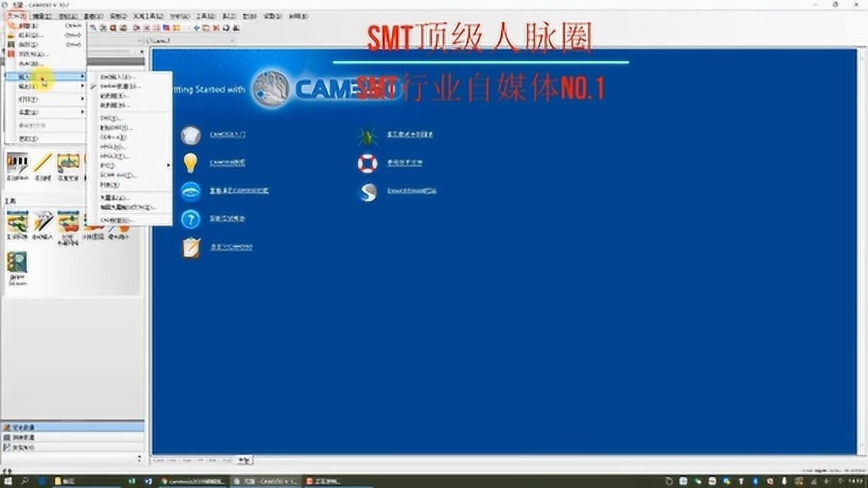
Task: Expand the submenu arrow on the highlighted Import entry
Action: point(81,77)
